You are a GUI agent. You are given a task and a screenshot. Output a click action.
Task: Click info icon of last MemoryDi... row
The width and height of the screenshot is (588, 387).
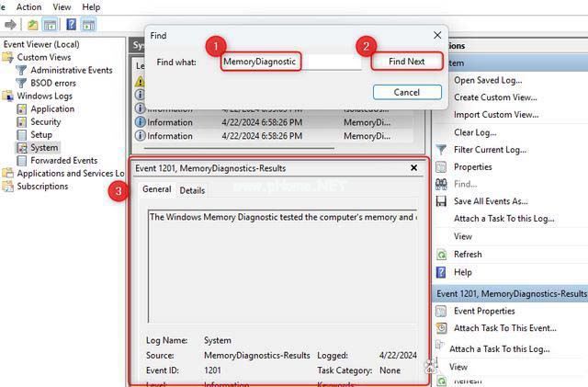click(140, 135)
